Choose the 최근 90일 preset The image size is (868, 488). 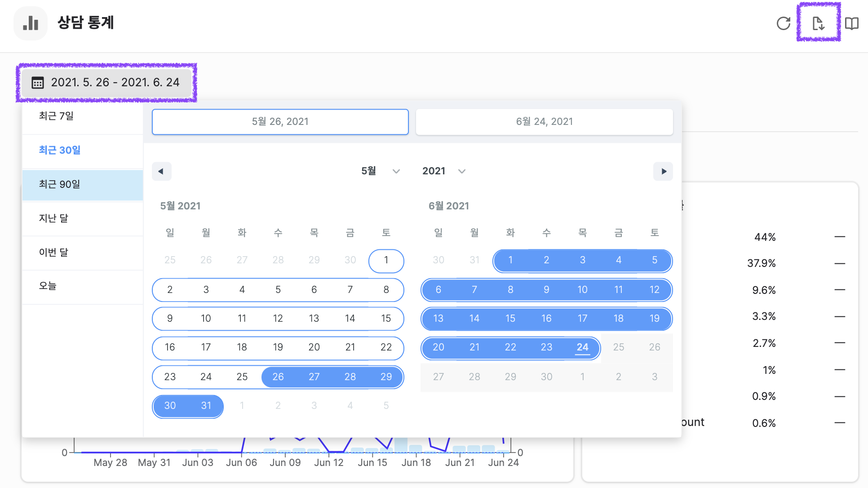coord(60,184)
